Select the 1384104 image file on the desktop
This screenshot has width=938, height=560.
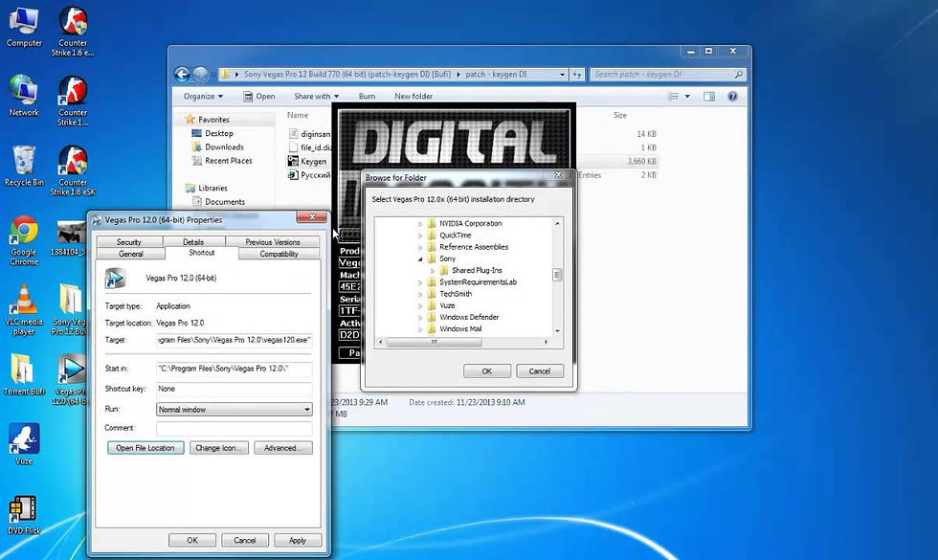pyautogui.click(x=69, y=238)
